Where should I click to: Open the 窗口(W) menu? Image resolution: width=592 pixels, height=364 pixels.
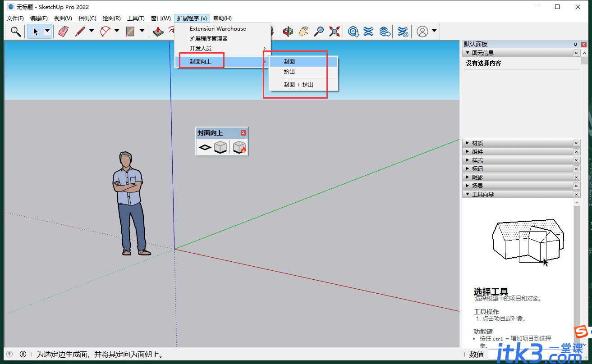pyautogui.click(x=161, y=18)
